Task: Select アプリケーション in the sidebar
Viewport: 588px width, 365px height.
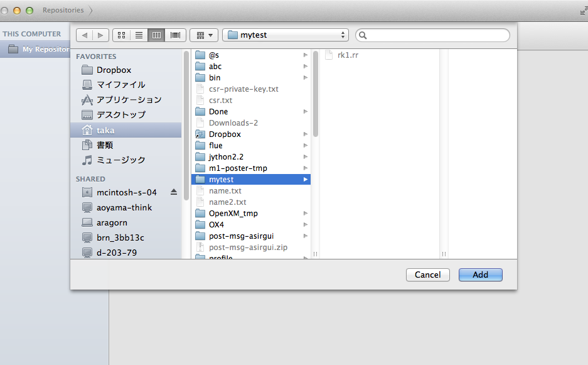Action: click(126, 100)
